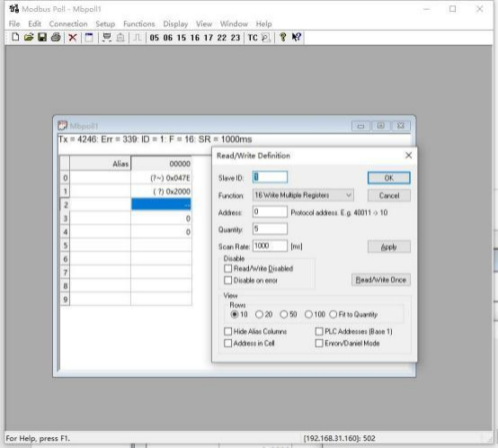
Task: Open the Window menu
Action: pyautogui.click(x=234, y=23)
